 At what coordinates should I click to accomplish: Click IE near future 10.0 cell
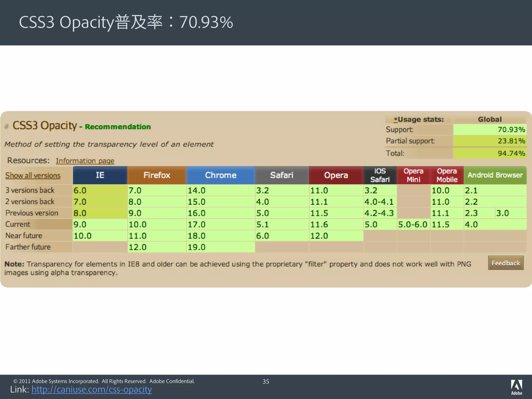click(100, 236)
